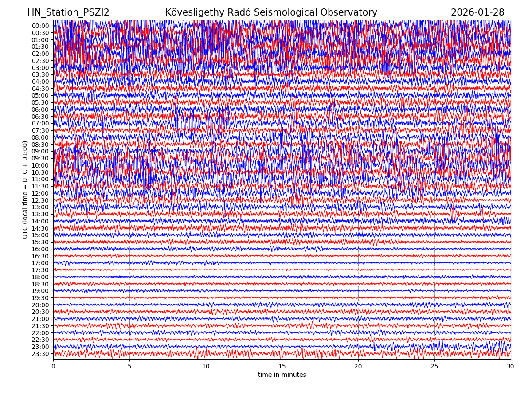Click the HN_Station_PSZI2 station title
Viewport: 532px width, 399px height.
(68, 12)
